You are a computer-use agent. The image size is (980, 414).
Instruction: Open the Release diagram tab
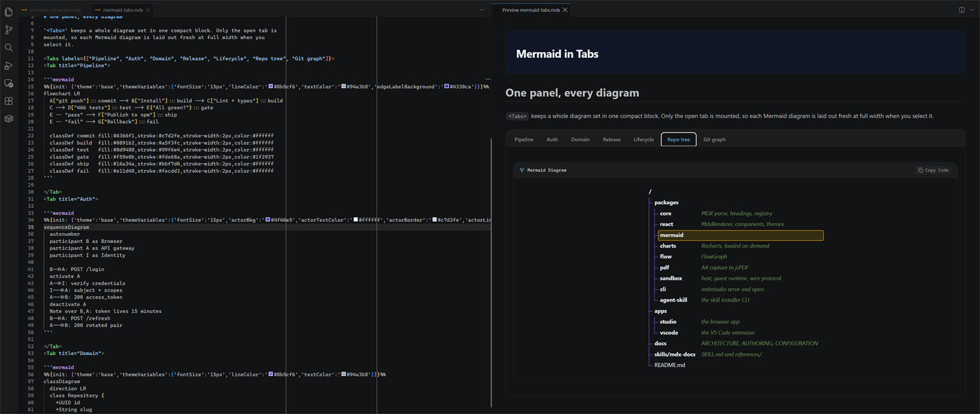612,140
